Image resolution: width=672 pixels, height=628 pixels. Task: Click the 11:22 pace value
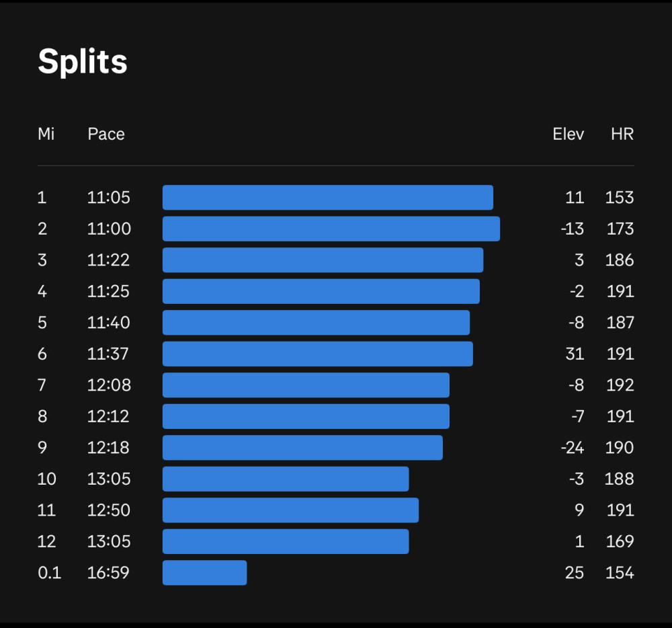tap(108, 260)
